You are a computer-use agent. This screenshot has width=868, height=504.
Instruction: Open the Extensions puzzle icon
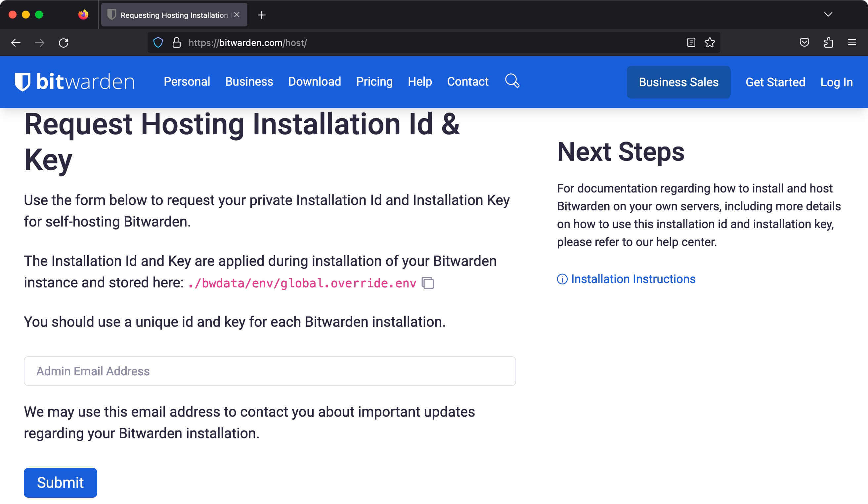point(828,43)
